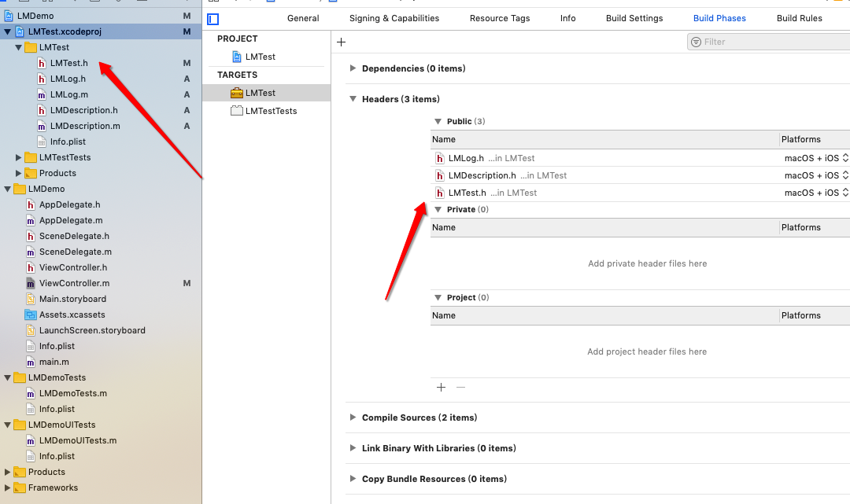
Task: Click the LMDescription.h icon in Public headers
Action: click(x=440, y=175)
